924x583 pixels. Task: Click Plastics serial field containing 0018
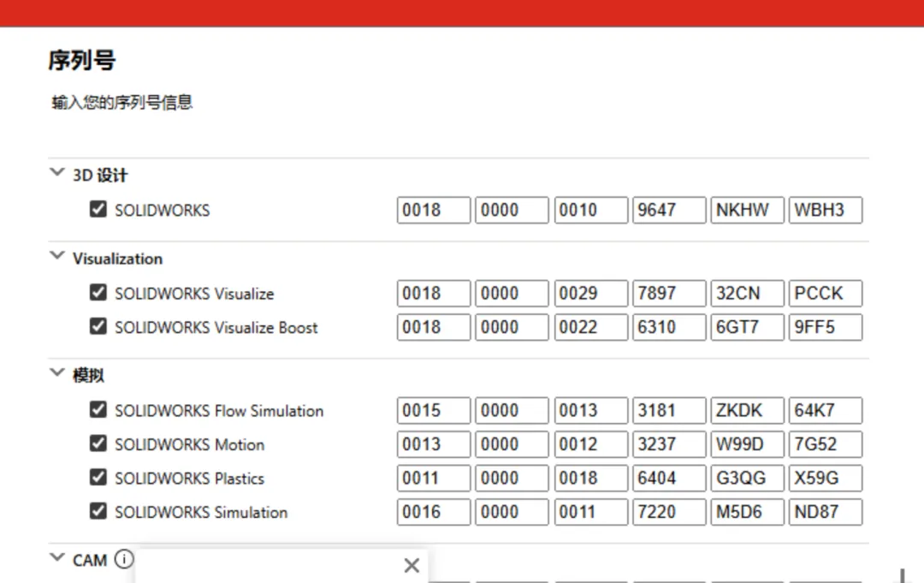(x=590, y=478)
